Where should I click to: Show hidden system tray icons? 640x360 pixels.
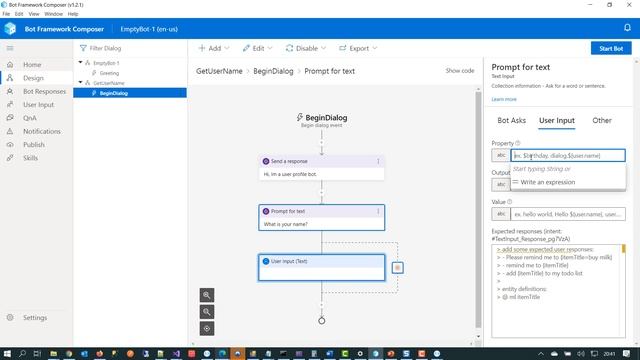(x=540, y=353)
